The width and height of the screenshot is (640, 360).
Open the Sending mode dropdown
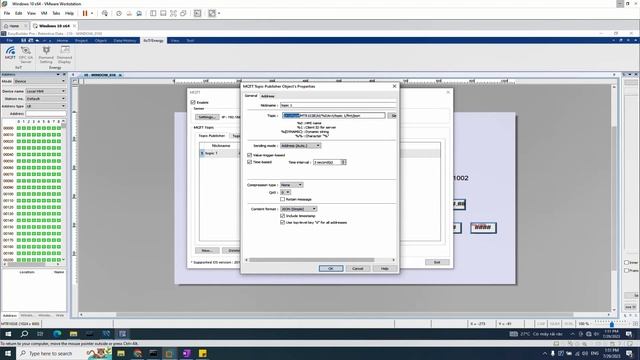click(300, 146)
